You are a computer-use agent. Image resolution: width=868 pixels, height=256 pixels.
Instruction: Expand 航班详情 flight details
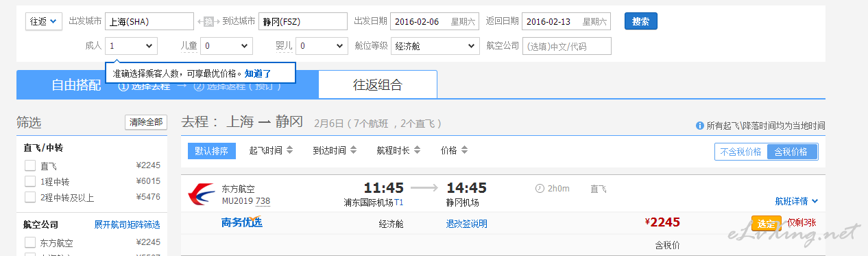(797, 201)
